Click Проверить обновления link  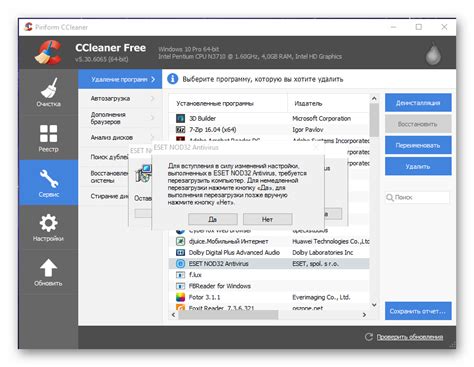point(410,337)
